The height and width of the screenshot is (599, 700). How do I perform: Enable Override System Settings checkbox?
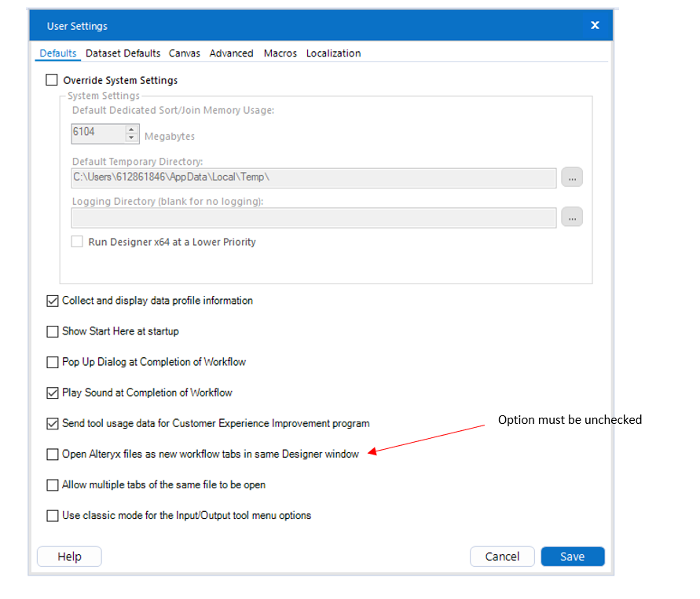(x=53, y=80)
